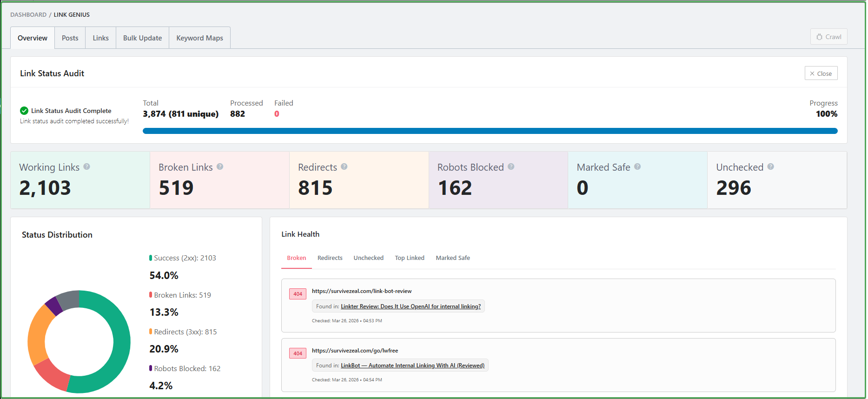Click the 'Link Health' heading
This screenshot has height=399, width=868.
300,234
